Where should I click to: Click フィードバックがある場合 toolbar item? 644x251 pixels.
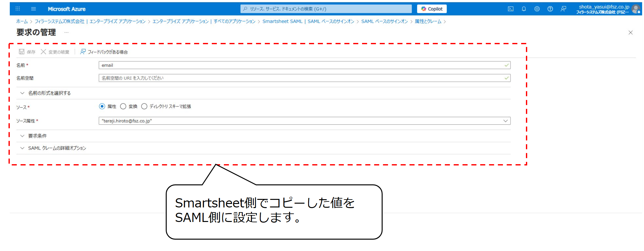pyautogui.click(x=104, y=52)
